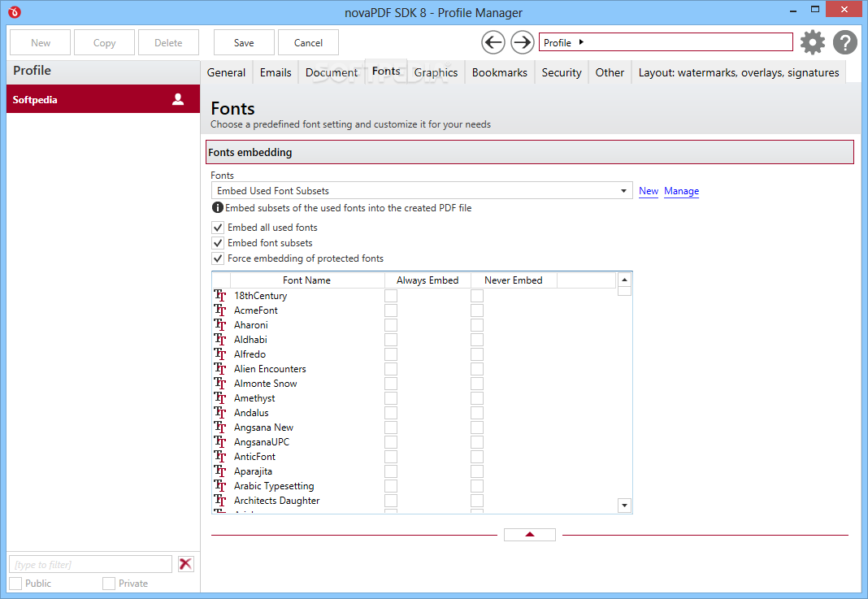The width and height of the screenshot is (868, 599).
Task: Switch to the Emails tab
Action: pyautogui.click(x=276, y=72)
